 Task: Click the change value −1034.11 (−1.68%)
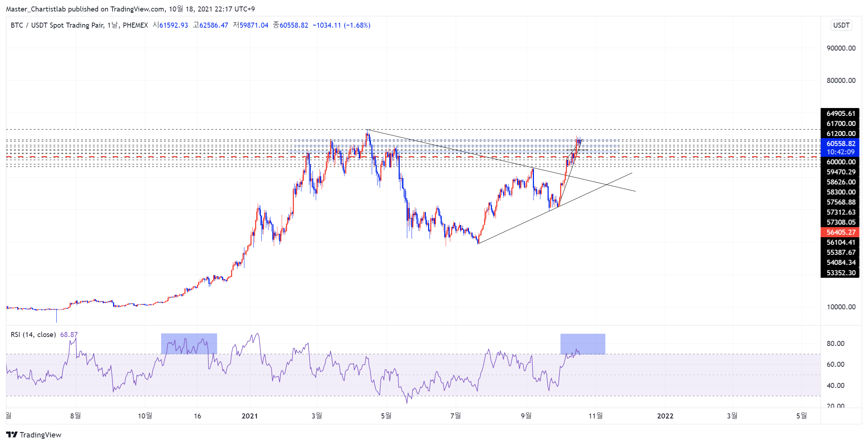(x=341, y=25)
